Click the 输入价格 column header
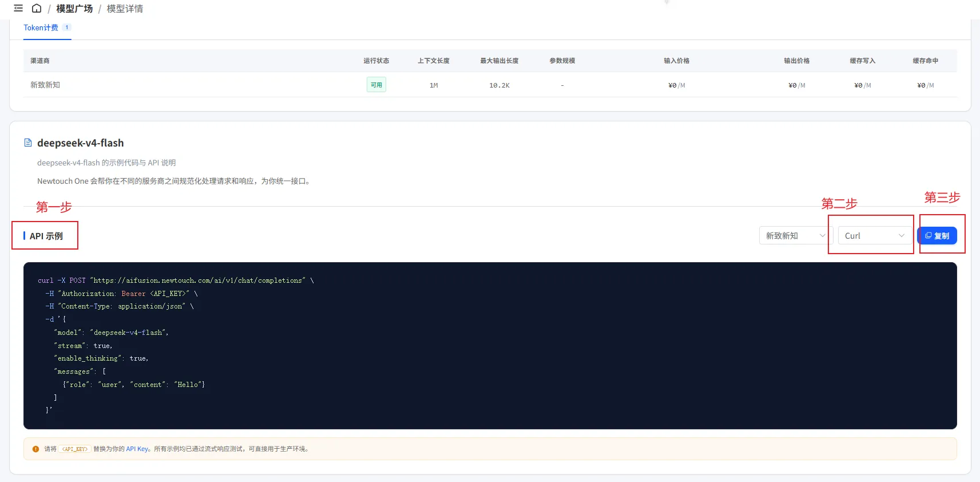This screenshot has width=980, height=482. point(677,61)
